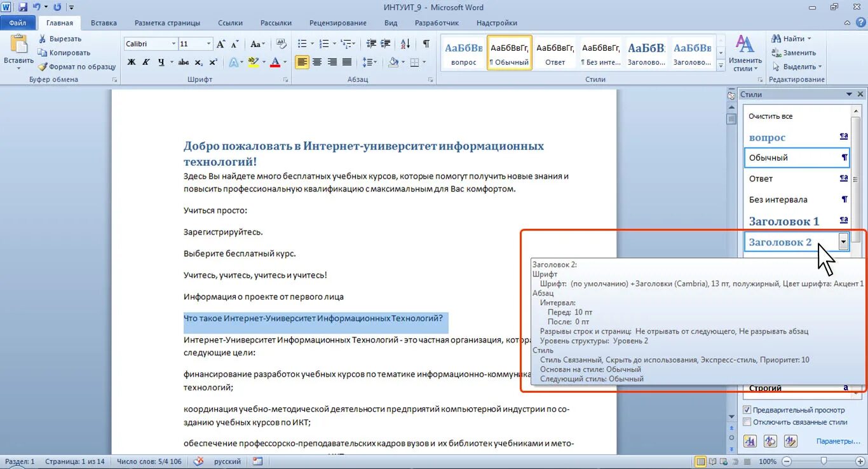
Task: Open the Calibri font name dropdown
Action: click(173, 44)
